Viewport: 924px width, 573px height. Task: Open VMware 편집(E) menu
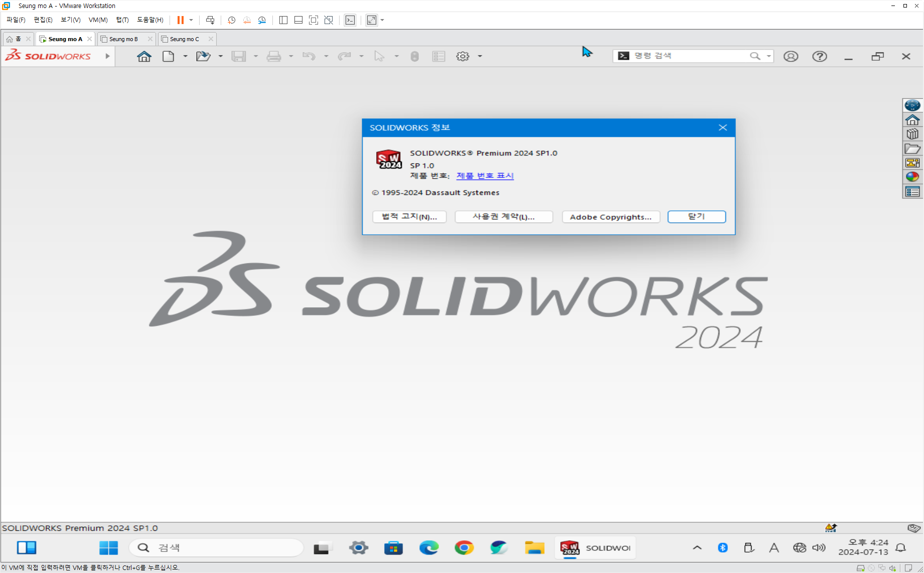point(43,20)
